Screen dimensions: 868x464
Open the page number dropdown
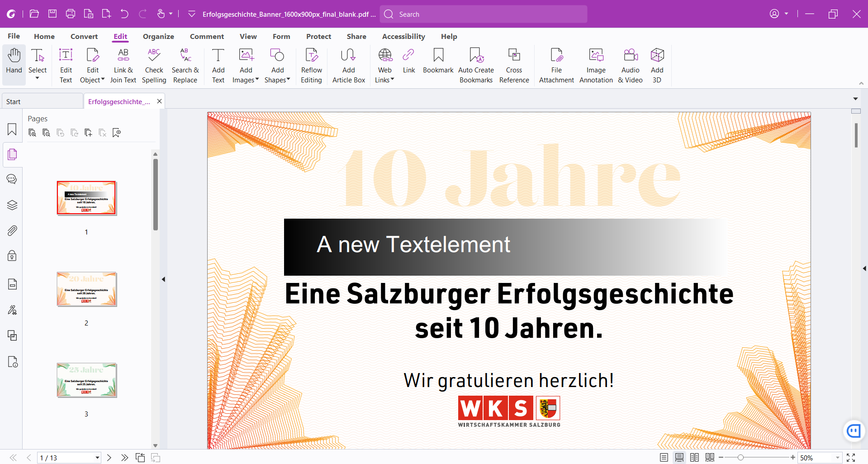(x=97, y=458)
